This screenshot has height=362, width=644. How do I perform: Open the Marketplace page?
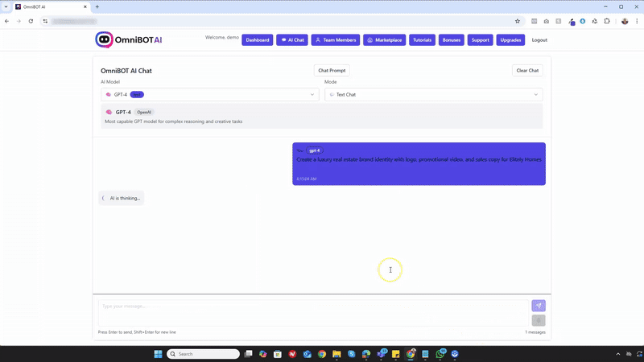(384, 39)
